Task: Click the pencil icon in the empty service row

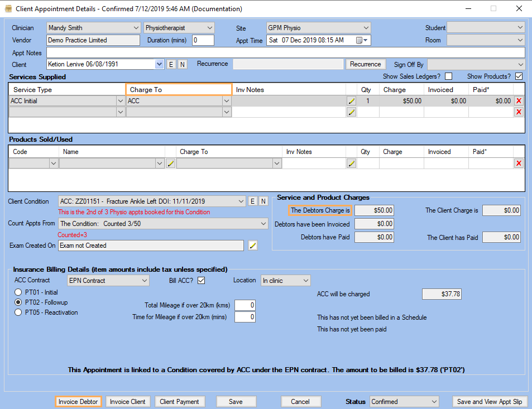Action: 351,112
